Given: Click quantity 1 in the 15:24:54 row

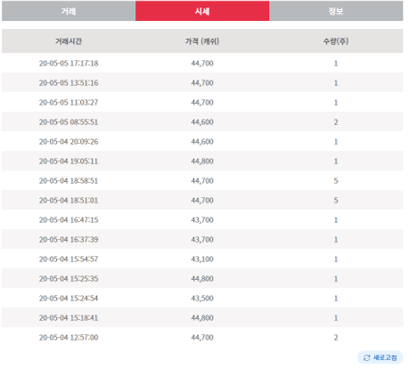Looking at the screenshot, I should (336, 298).
